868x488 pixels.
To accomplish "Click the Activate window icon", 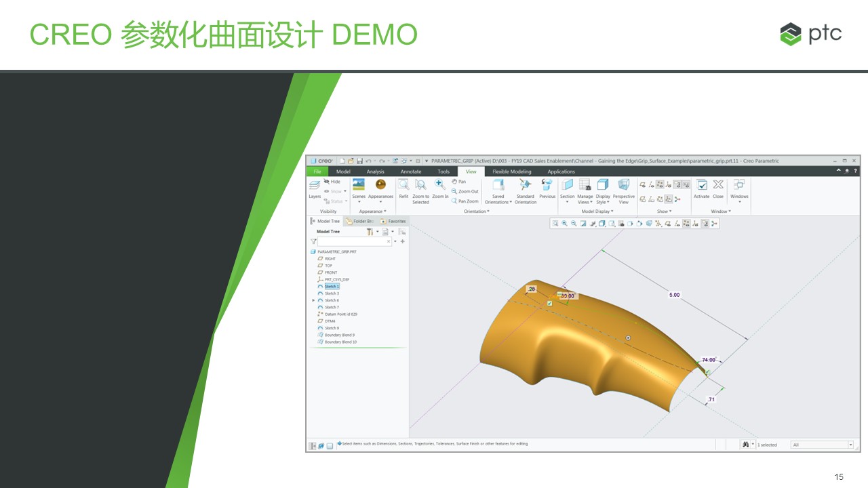I will pos(702,184).
